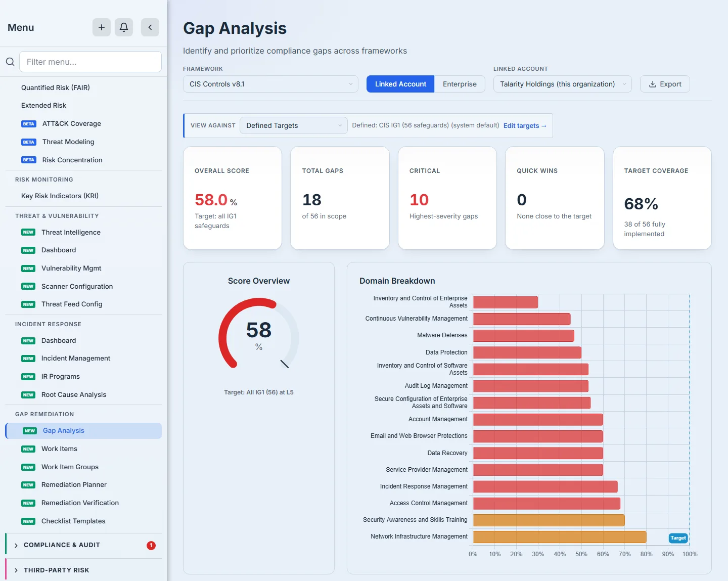Click the BETA badge on Risk Concentration
Screen dimensions: 728x581
click(x=29, y=160)
